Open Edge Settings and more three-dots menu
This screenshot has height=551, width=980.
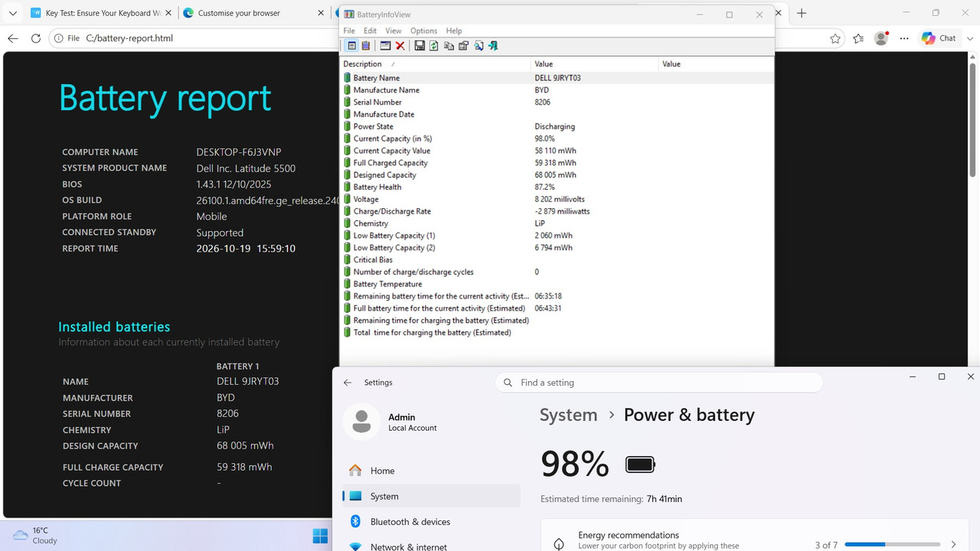(904, 38)
